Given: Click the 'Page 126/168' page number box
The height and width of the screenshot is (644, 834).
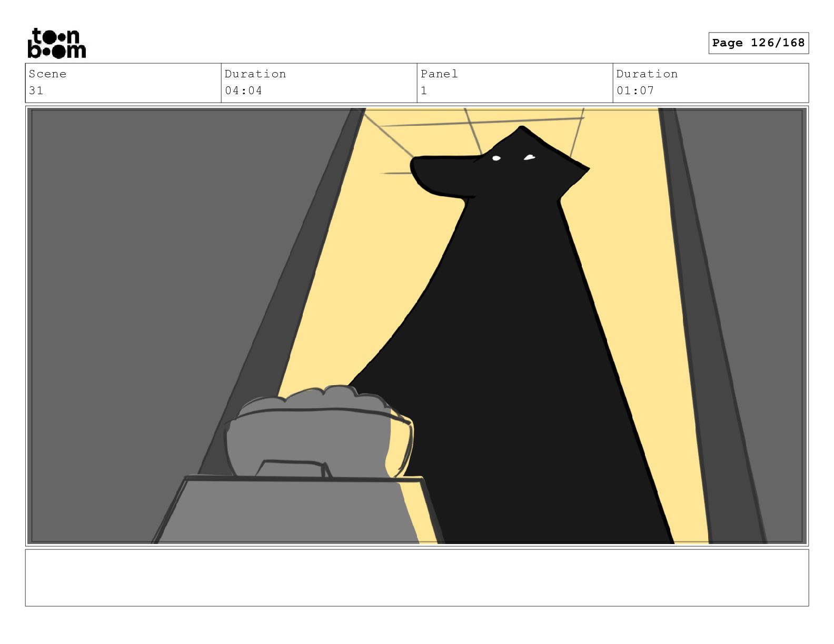Looking at the screenshot, I should click(x=758, y=43).
